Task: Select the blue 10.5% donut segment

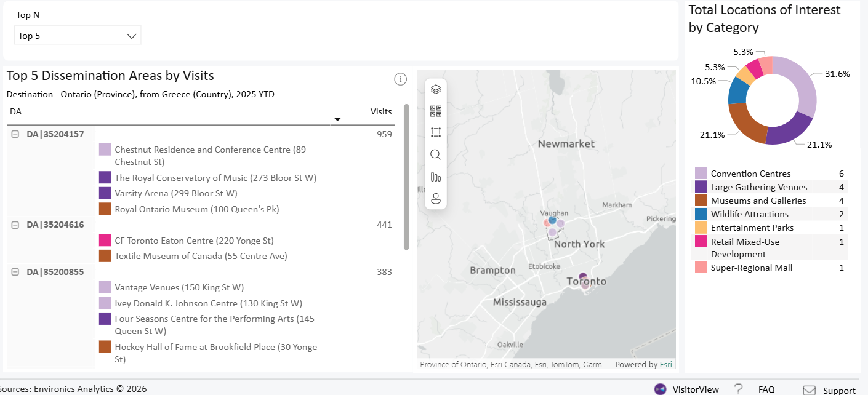Action: 738,91
